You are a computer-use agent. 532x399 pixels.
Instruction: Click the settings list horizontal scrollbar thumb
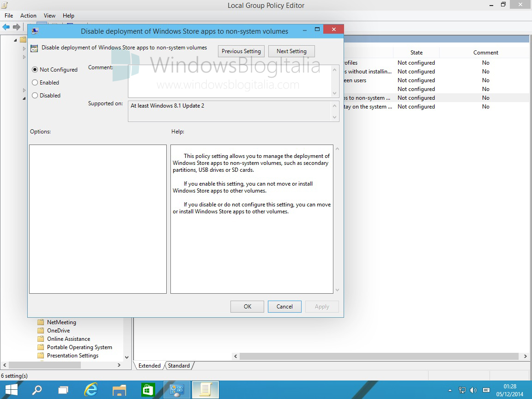379,356
